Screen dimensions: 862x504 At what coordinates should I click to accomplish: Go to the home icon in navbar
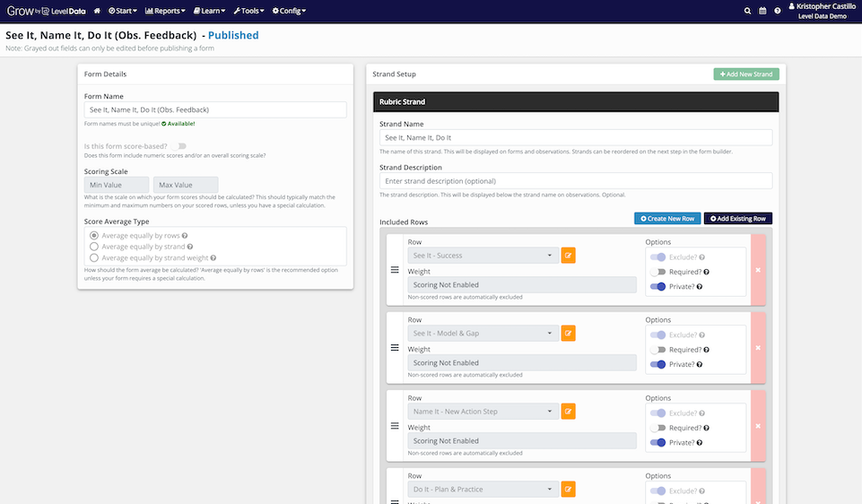(97, 11)
